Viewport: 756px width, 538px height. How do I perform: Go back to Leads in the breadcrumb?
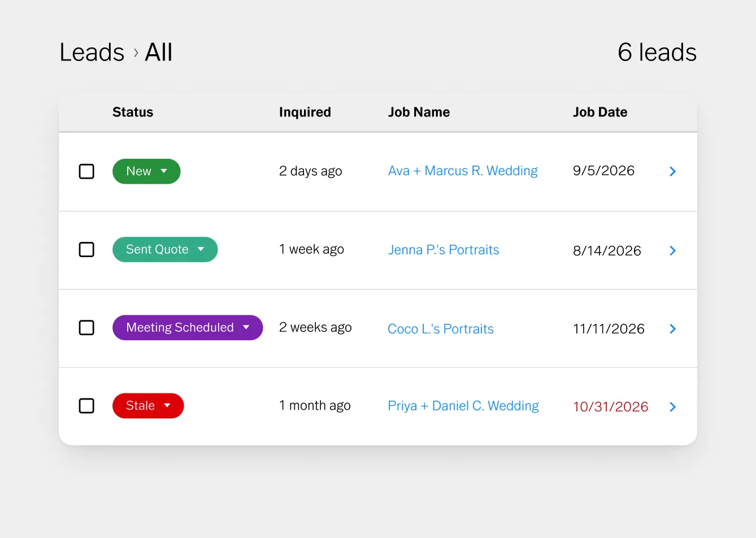(x=92, y=53)
